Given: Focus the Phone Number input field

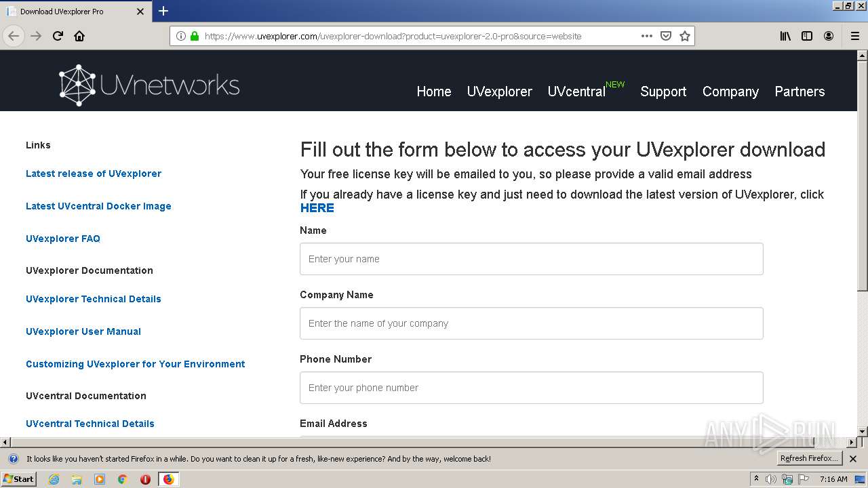Looking at the screenshot, I should pyautogui.click(x=532, y=388).
